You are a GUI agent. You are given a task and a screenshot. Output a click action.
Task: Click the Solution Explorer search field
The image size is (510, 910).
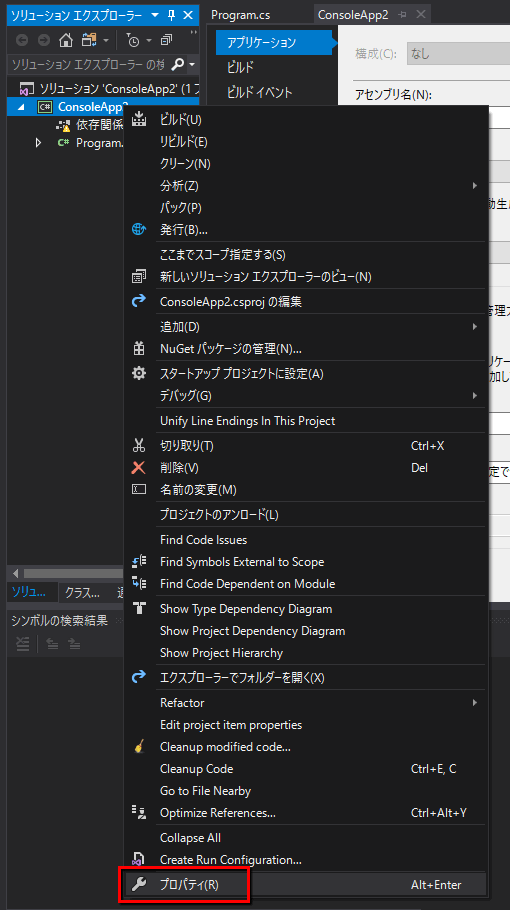point(88,64)
